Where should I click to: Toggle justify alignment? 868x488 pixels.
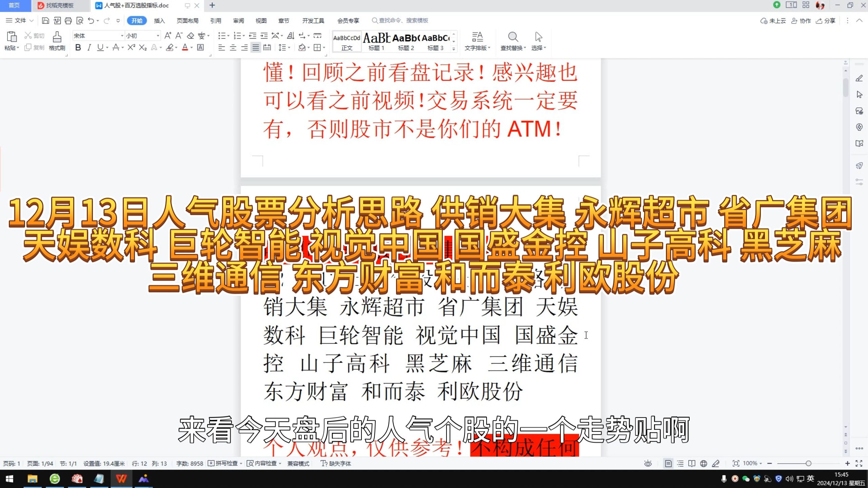(256, 47)
